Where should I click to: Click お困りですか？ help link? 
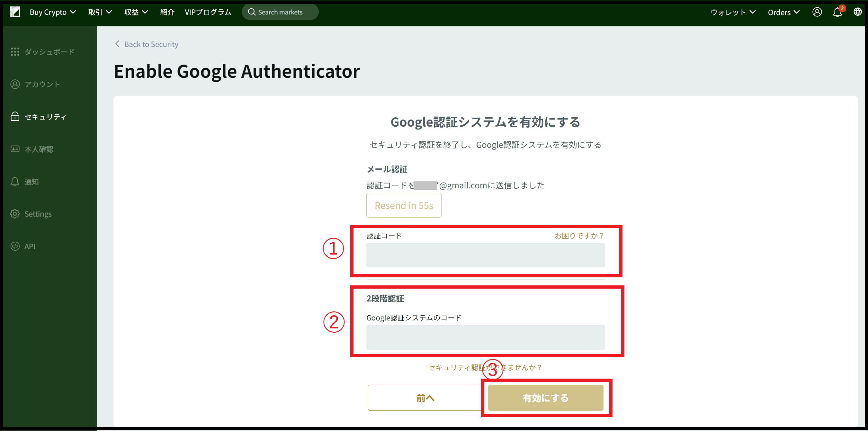pos(579,236)
